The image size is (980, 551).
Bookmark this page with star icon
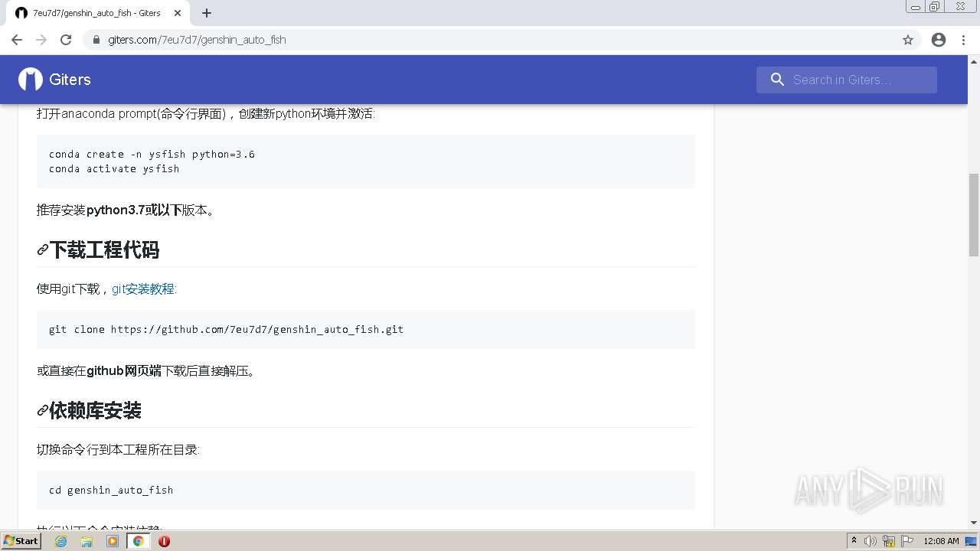point(908,40)
